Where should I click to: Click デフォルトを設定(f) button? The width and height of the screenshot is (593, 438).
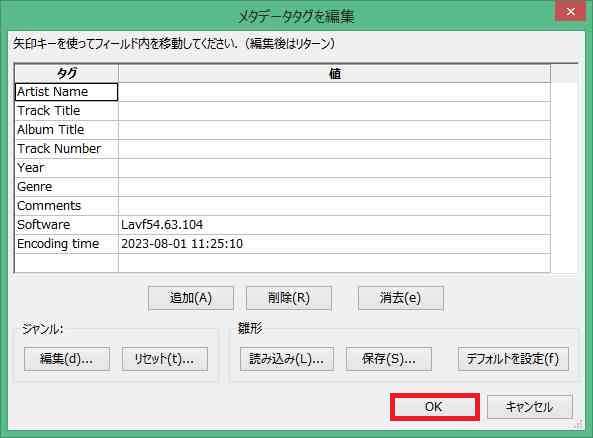513,359
